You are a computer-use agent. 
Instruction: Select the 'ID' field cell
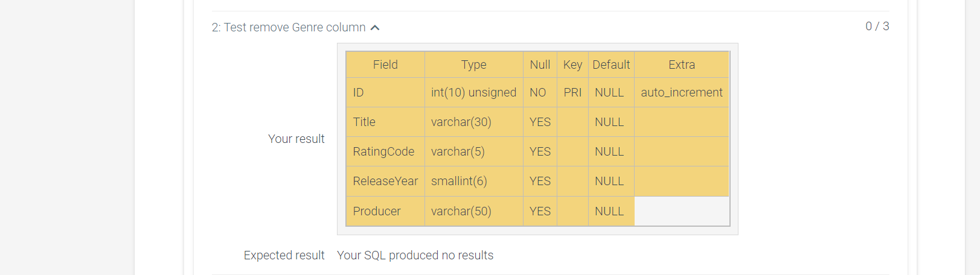(x=385, y=92)
